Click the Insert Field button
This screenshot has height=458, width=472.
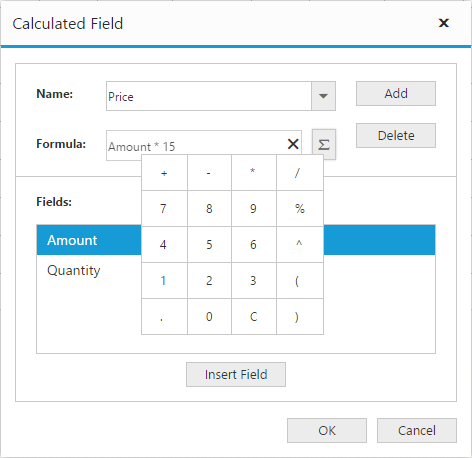tap(236, 374)
